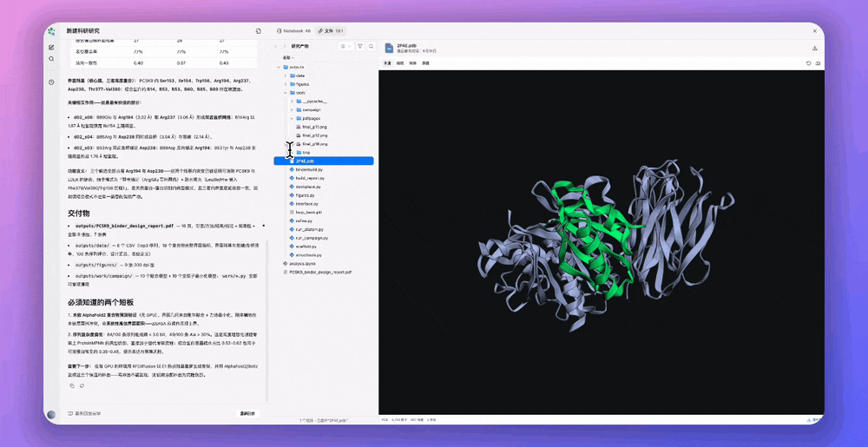Switch to the Notebook 46 tab

[294, 31]
